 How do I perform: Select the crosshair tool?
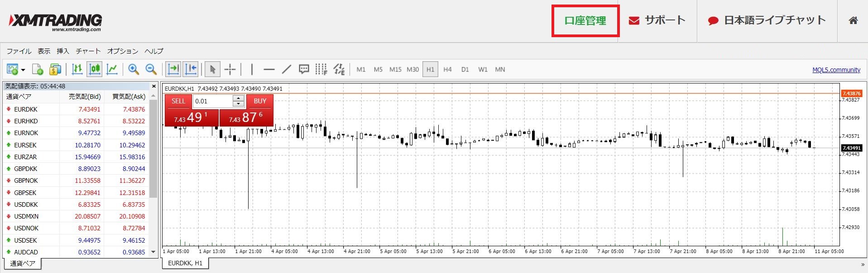coord(230,69)
